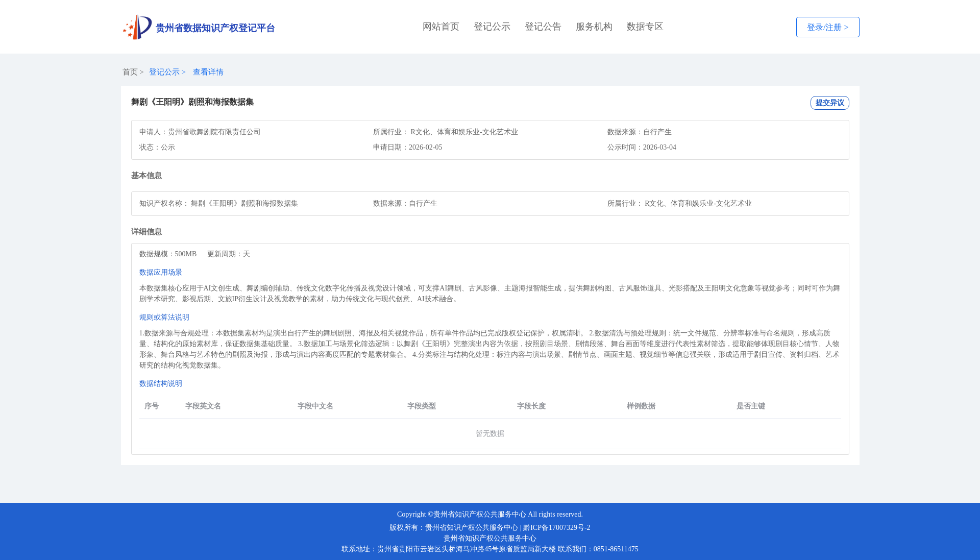
Task: Click the 数据应用场景 heading
Action: [x=161, y=272]
